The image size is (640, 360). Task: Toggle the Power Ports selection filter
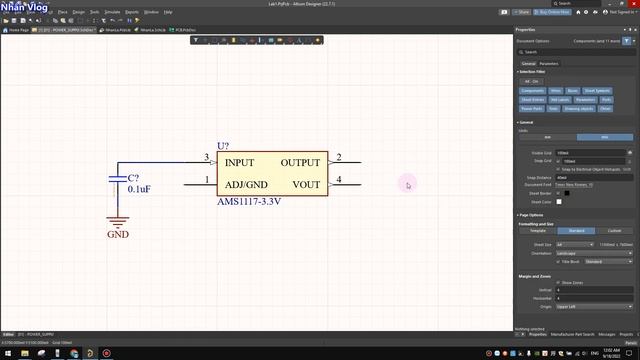(532, 109)
